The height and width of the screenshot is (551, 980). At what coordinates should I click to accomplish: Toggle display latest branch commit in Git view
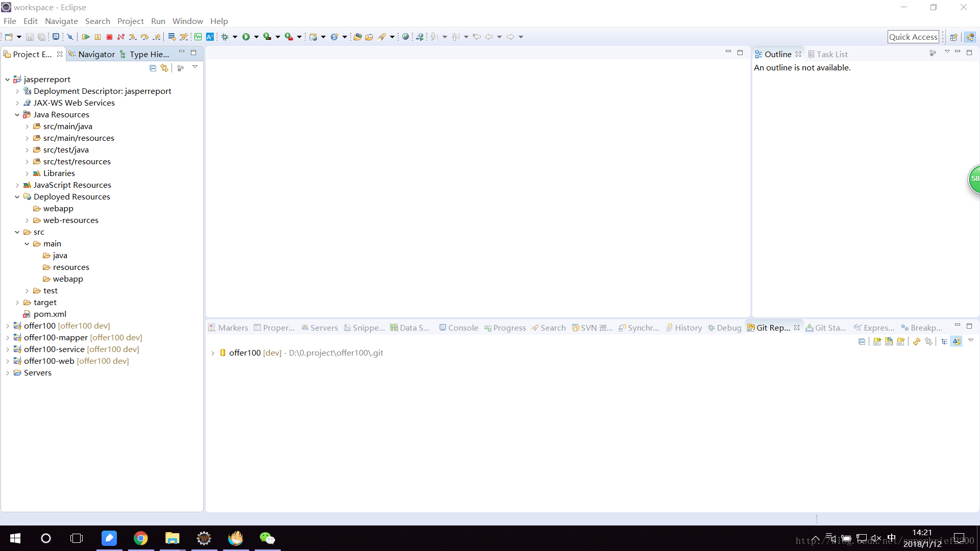point(957,341)
